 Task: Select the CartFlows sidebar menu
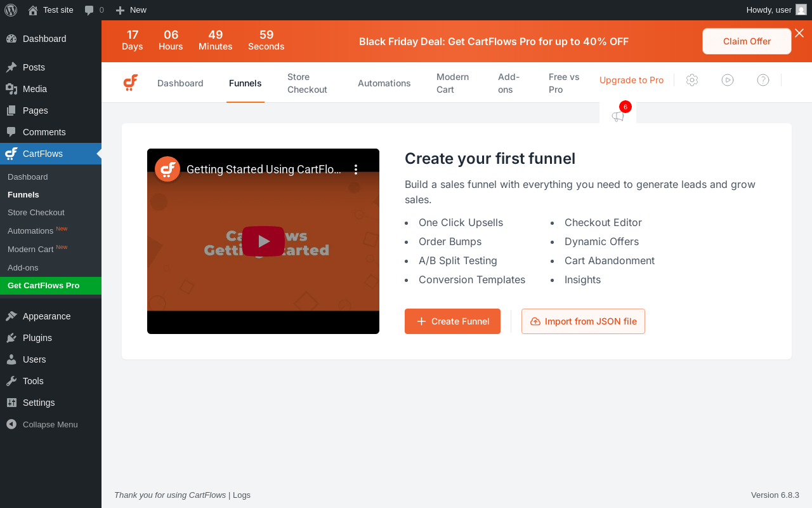pos(51,154)
